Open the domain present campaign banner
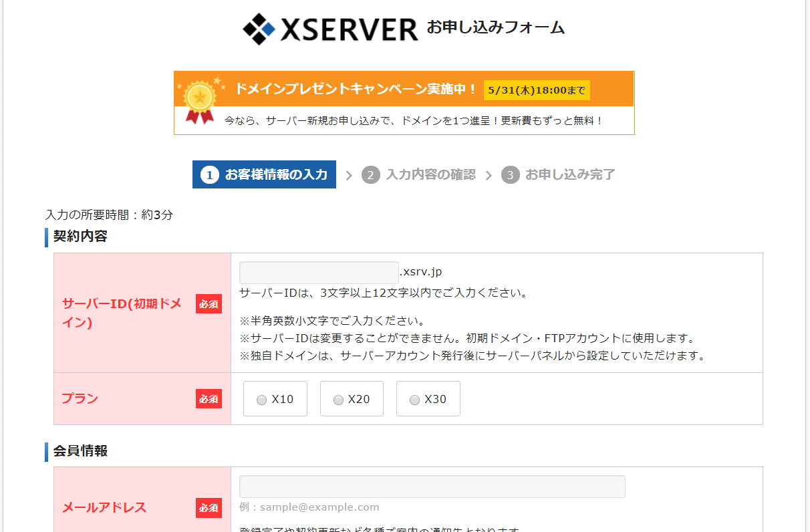810x532 pixels. (404, 103)
